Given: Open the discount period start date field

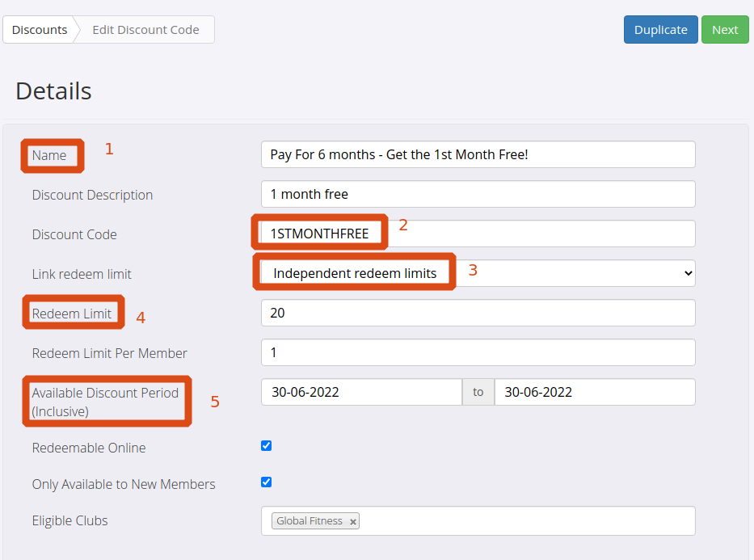Looking at the screenshot, I should pyautogui.click(x=360, y=392).
